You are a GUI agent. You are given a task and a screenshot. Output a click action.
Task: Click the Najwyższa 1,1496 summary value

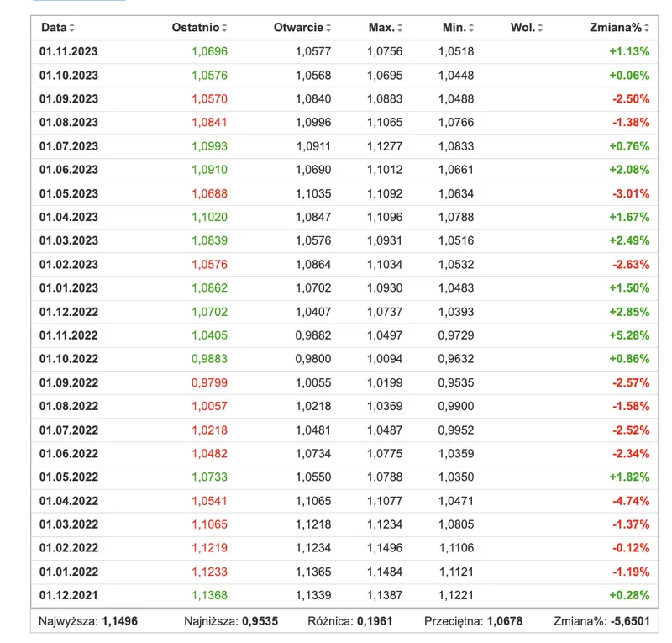pyautogui.click(x=119, y=621)
